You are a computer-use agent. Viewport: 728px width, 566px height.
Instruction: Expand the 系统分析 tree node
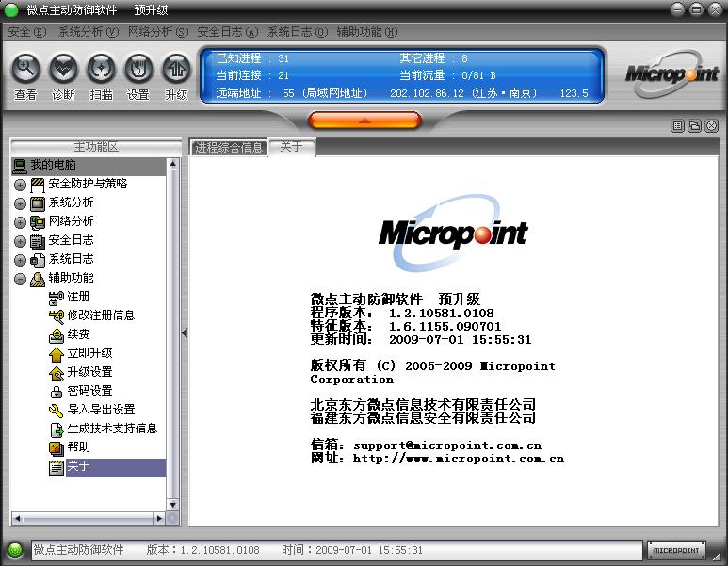click(20, 203)
